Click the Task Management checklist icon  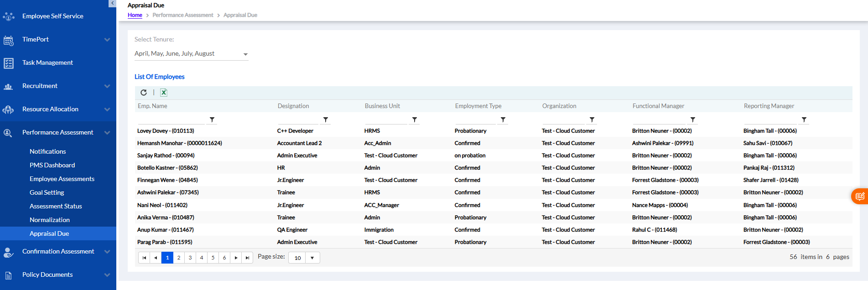pyautogui.click(x=8, y=63)
